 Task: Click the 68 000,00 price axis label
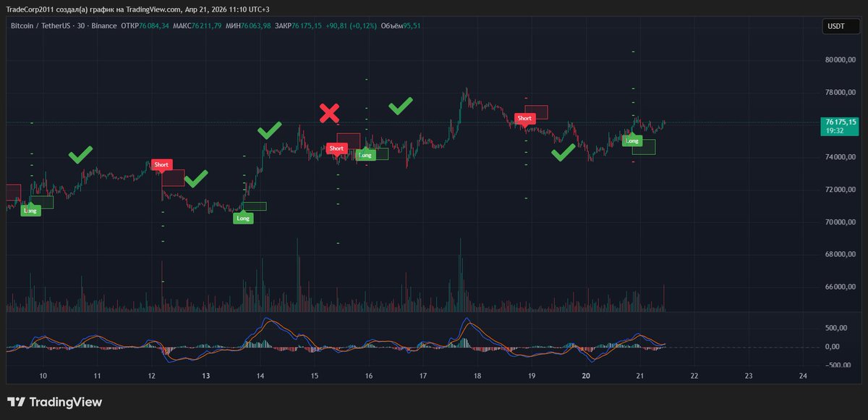[841, 254]
